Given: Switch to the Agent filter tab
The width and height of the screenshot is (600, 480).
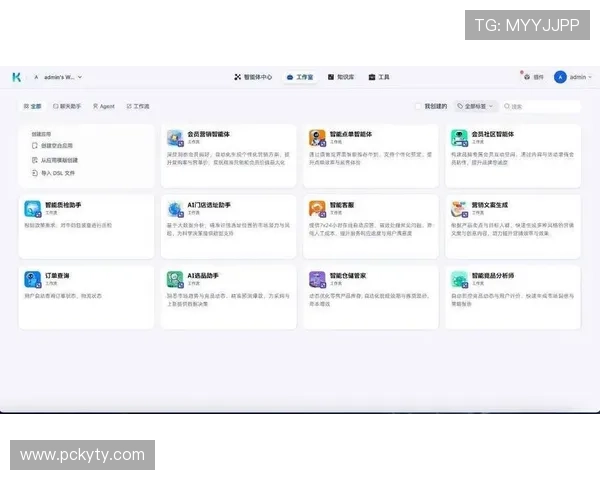Looking at the screenshot, I should click(x=104, y=106).
